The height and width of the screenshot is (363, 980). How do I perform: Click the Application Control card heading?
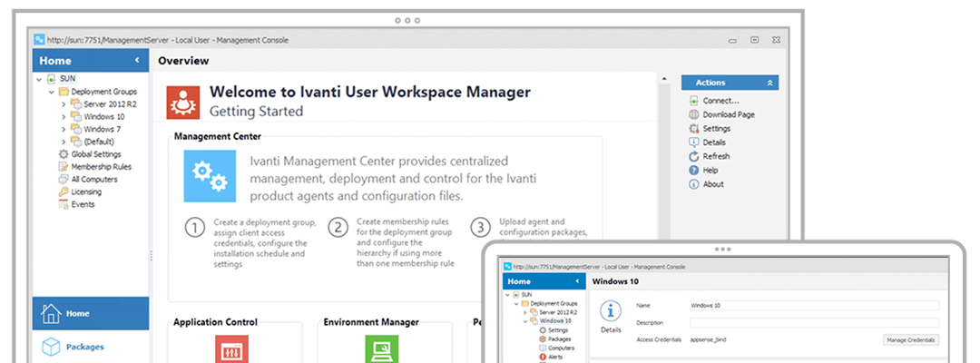pyautogui.click(x=216, y=322)
